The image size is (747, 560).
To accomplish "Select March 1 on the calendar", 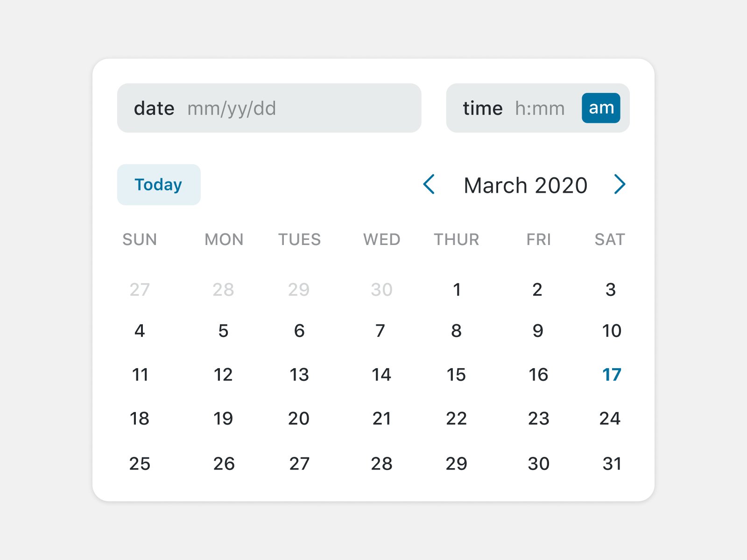I will coord(457,289).
